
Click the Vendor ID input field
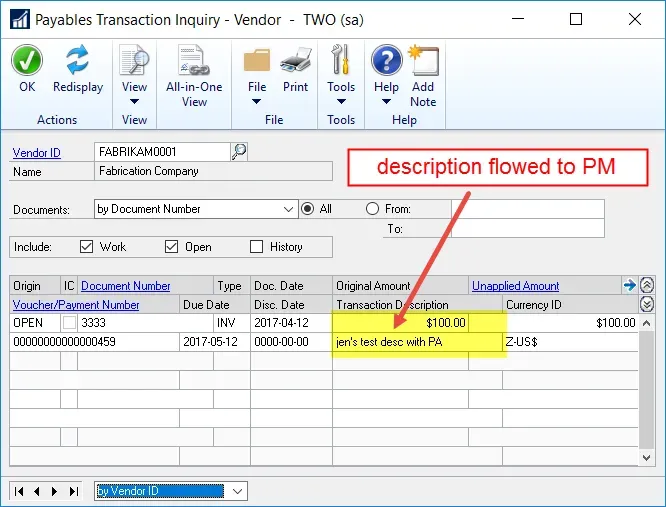tap(162, 152)
